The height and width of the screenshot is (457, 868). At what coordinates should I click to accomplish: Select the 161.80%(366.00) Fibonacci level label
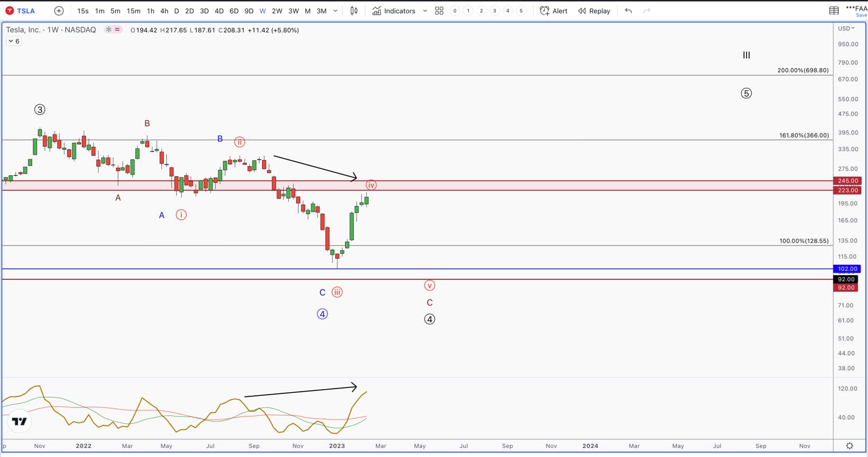(804, 135)
